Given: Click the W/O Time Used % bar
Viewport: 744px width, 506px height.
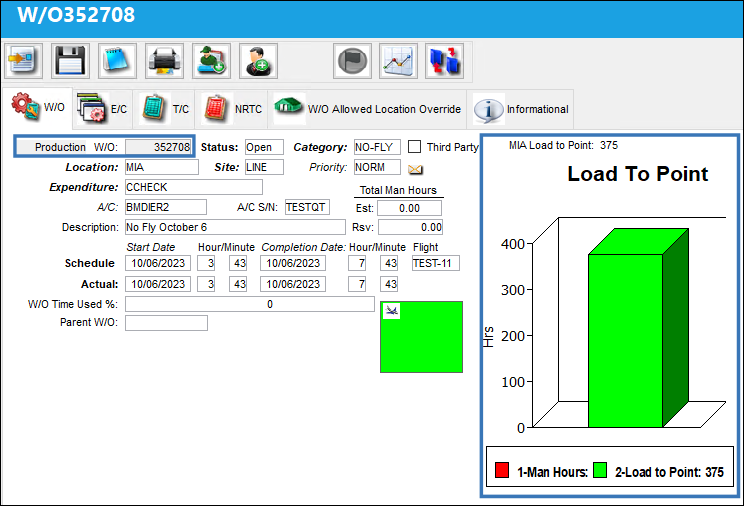Looking at the screenshot, I should pyautogui.click(x=250, y=304).
